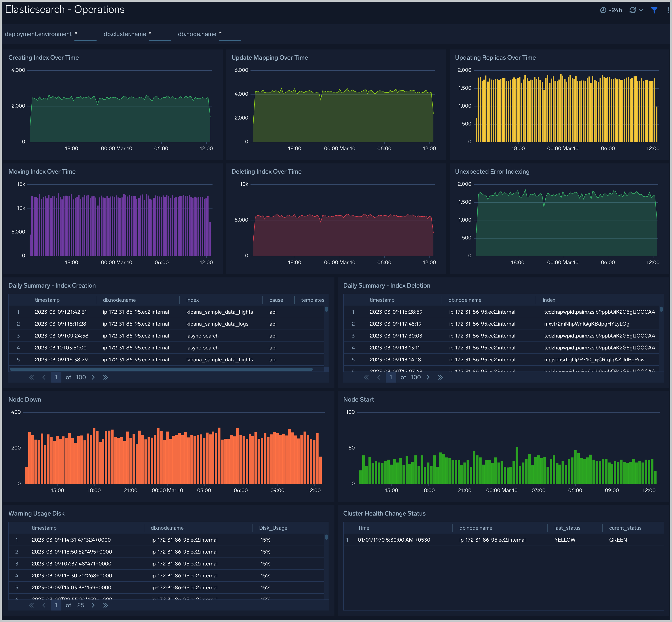This screenshot has width=672, height=622.
Task: Click page number box in Index Deletion table
Action: [391, 377]
